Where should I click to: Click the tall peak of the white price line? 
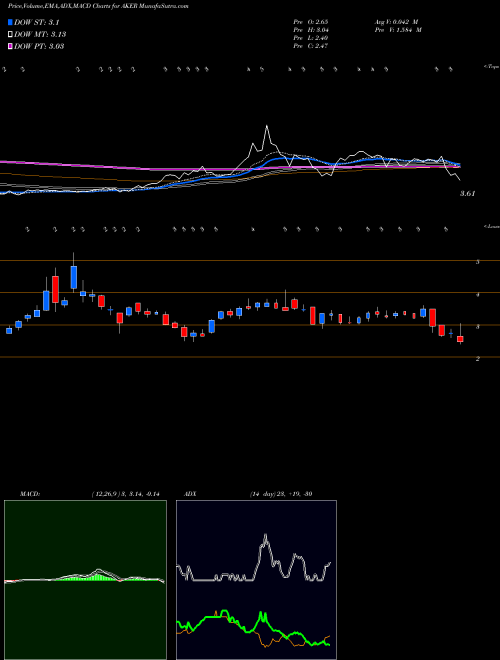(x=267, y=126)
